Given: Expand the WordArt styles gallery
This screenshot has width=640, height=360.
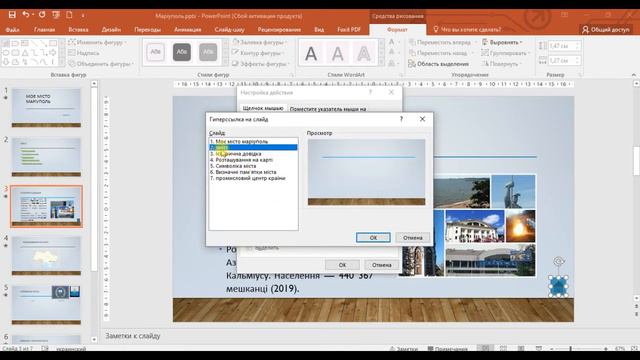Looking at the screenshot, I should [x=381, y=62].
